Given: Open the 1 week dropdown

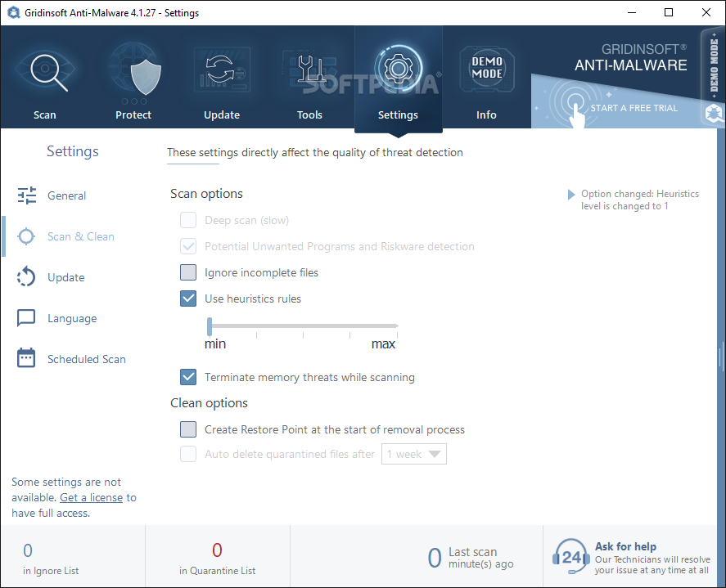Looking at the screenshot, I should (x=414, y=454).
